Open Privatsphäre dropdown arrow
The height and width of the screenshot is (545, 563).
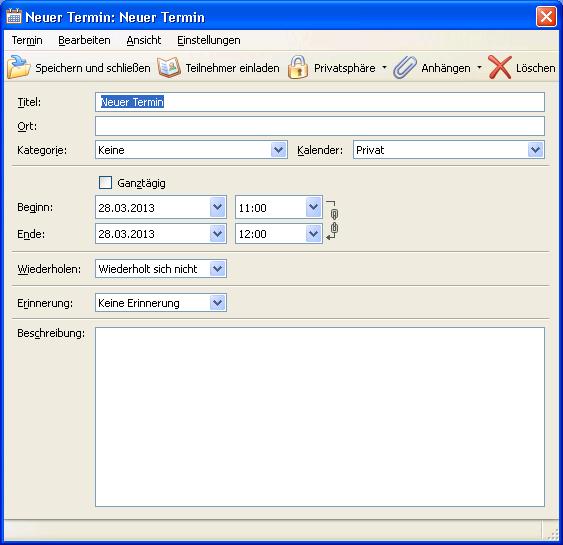point(384,67)
